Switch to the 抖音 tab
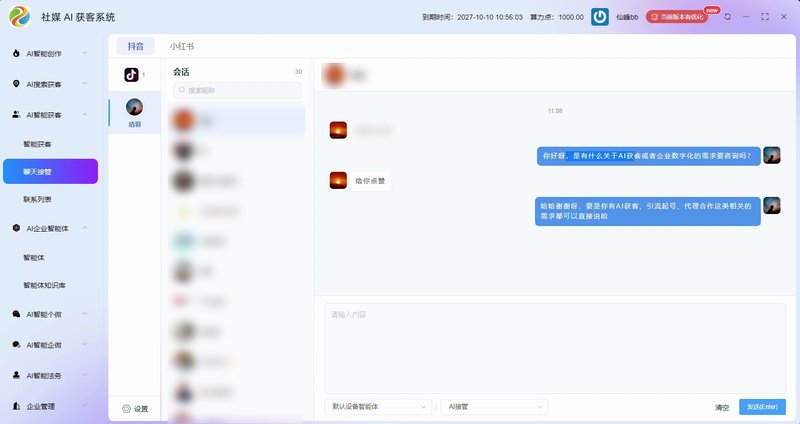 pyautogui.click(x=135, y=46)
